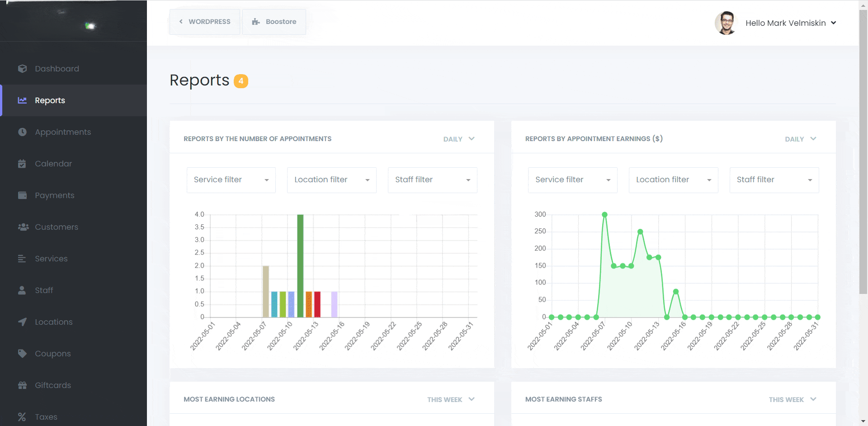Open Service filter in appointments report
This screenshot has width=868, height=426.
pyautogui.click(x=231, y=180)
